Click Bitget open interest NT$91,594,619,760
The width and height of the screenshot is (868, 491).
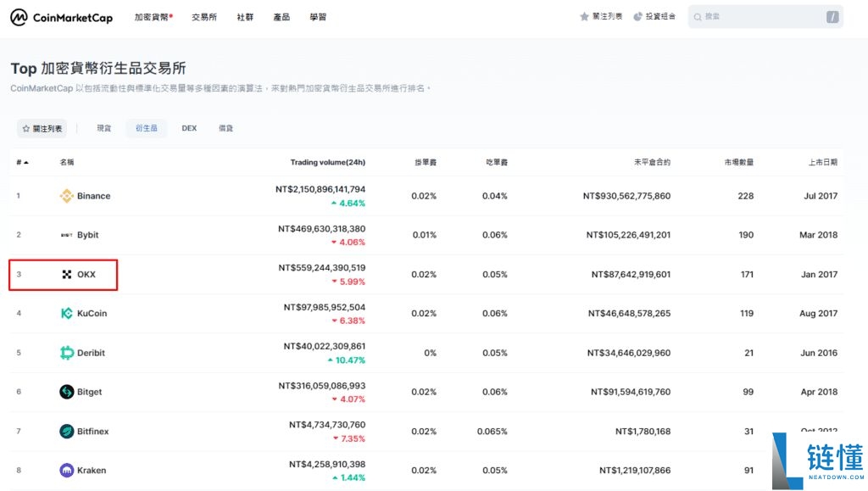click(631, 392)
